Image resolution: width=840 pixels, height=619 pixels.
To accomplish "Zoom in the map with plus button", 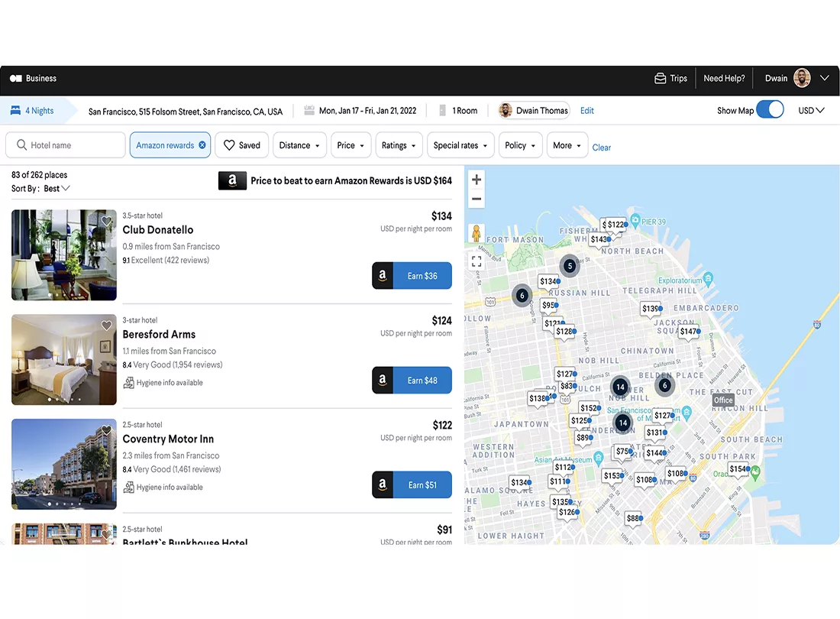I will tap(477, 180).
